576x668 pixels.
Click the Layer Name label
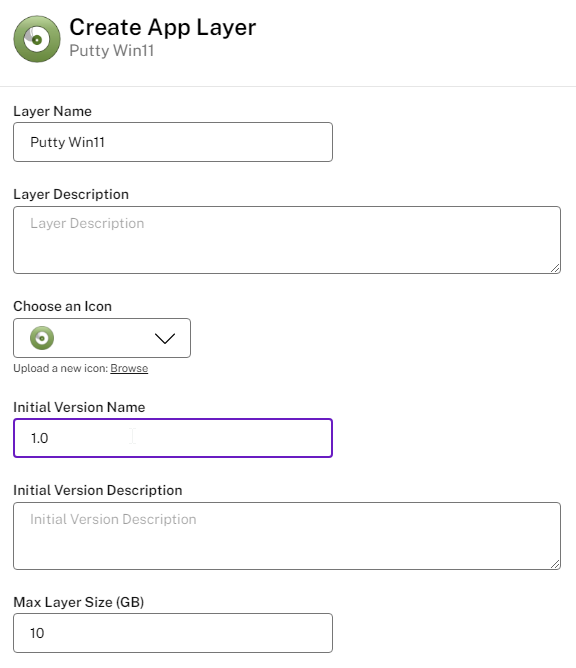(52, 111)
